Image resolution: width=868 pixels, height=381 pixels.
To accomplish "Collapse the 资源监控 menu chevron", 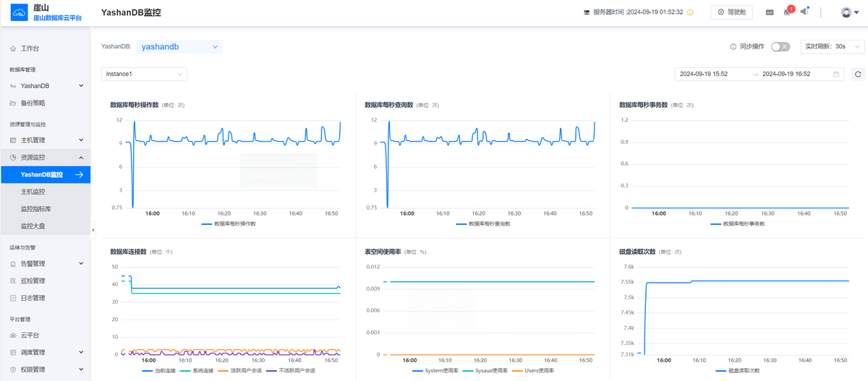I will click(81, 157).
